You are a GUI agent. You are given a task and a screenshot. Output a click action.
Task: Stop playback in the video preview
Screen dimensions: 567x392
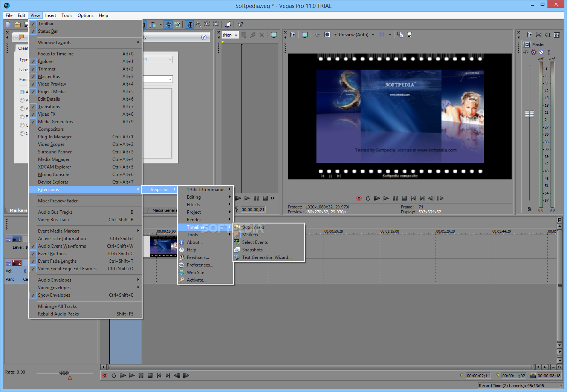pos(404,198)
